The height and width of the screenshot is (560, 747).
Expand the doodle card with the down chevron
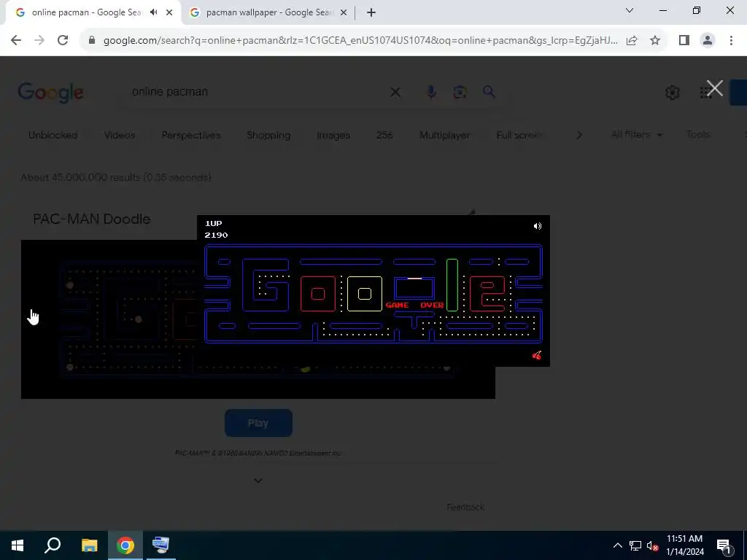point(258,481)
